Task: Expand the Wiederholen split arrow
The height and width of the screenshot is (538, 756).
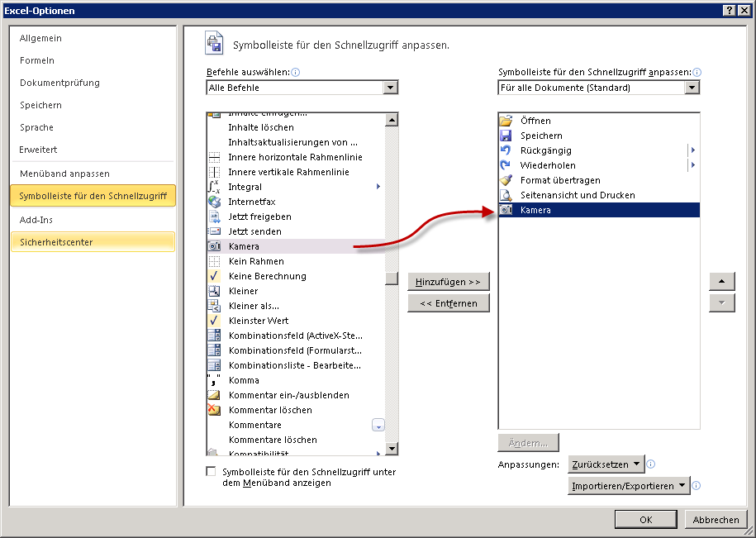Action: pyautogui.click(x=693, y=165)
